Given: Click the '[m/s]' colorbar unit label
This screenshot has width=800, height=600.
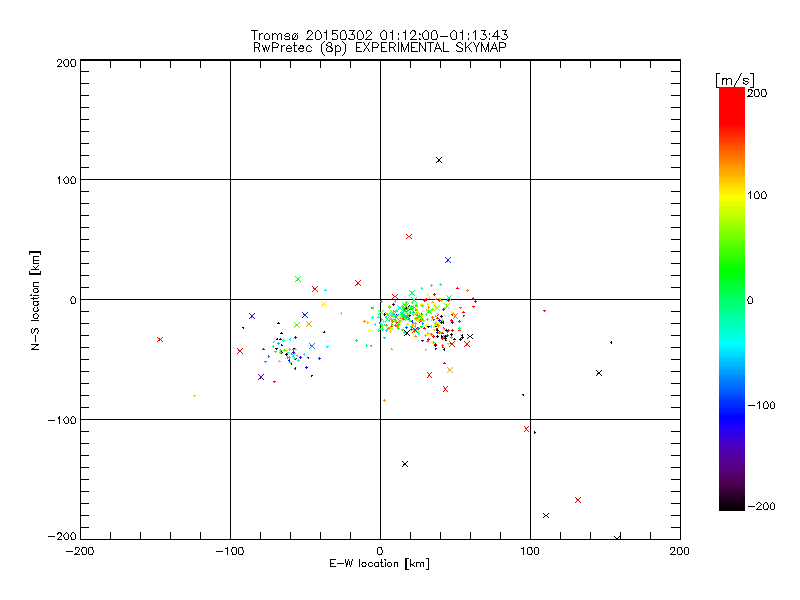Looking at the screenshot, I should pyautogui.click(x=734, y=80).
